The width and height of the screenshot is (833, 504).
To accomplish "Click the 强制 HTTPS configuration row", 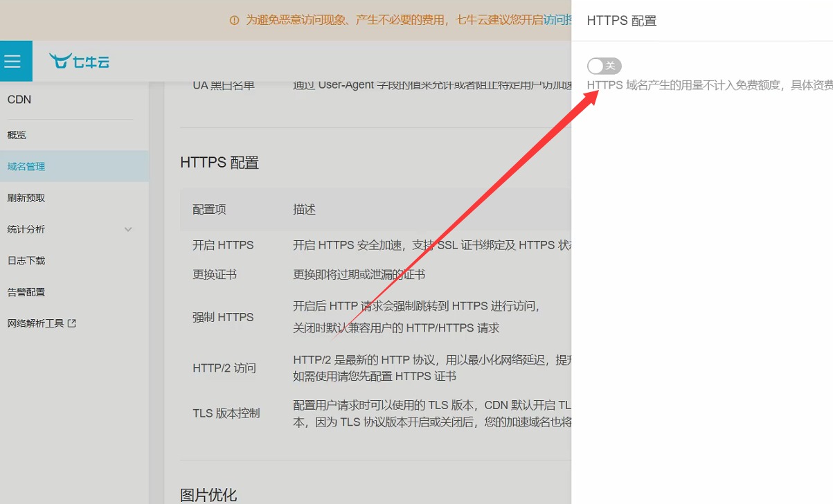I will tap(223, 317).
